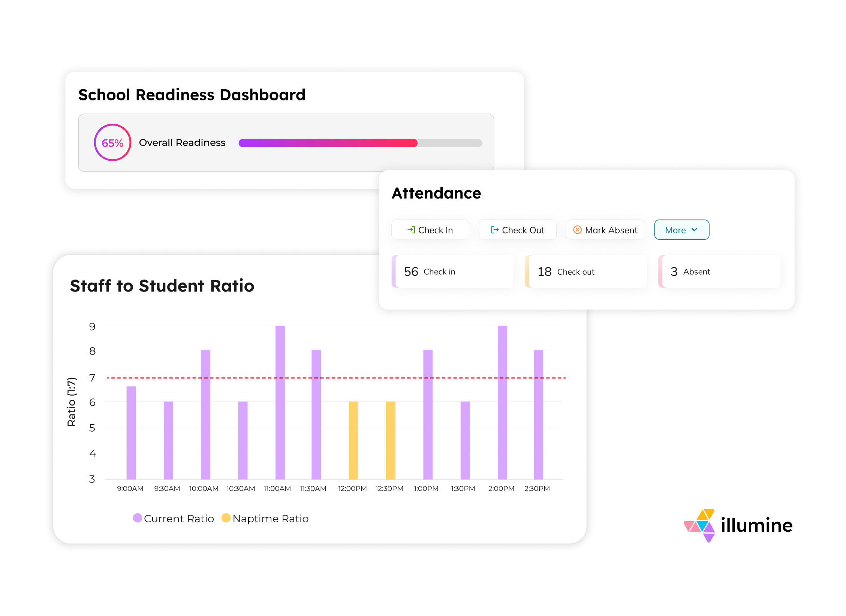Viewport: 846px width, 616px height.
Task: Expand the More dropdown chevron
Action: (694, 230)
